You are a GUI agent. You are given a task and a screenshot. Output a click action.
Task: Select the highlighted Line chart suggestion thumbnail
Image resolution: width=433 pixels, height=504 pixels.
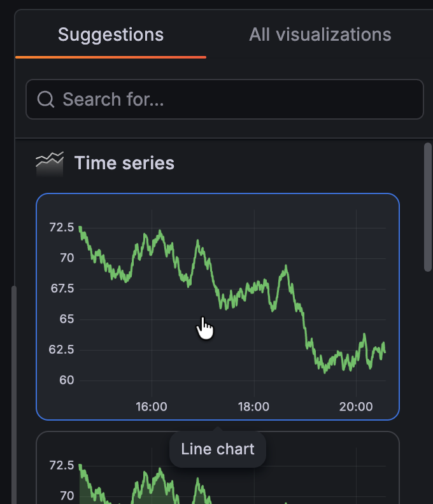click(x=218, y=307)
